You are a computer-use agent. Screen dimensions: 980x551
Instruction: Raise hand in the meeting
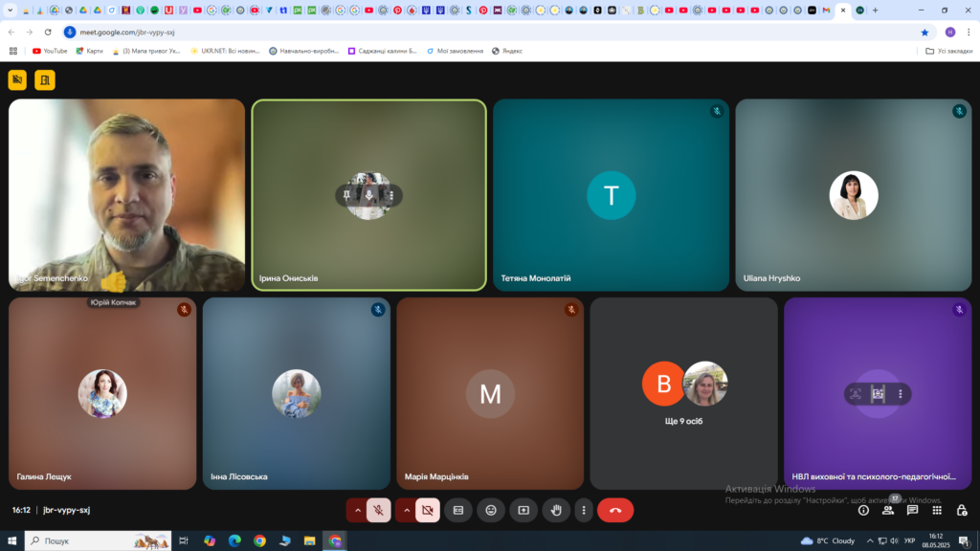pos(556,511)
